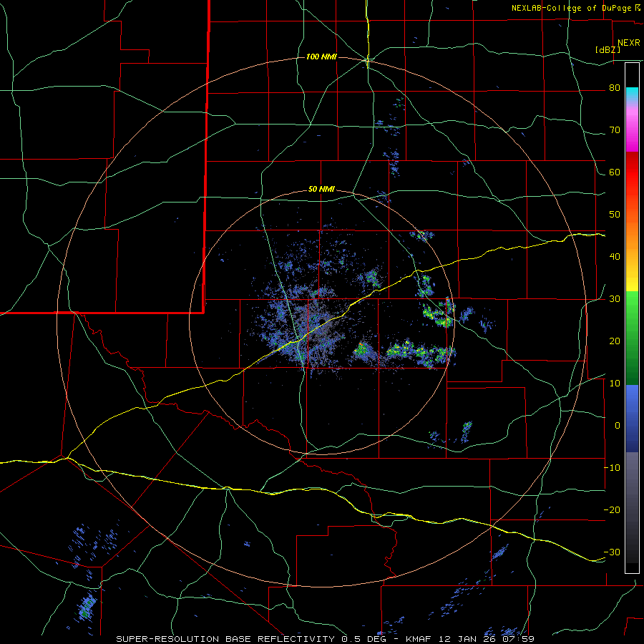Click the 80 dBZ scale value
Viewport: 644px width, 644px height.
coord(615,88)
